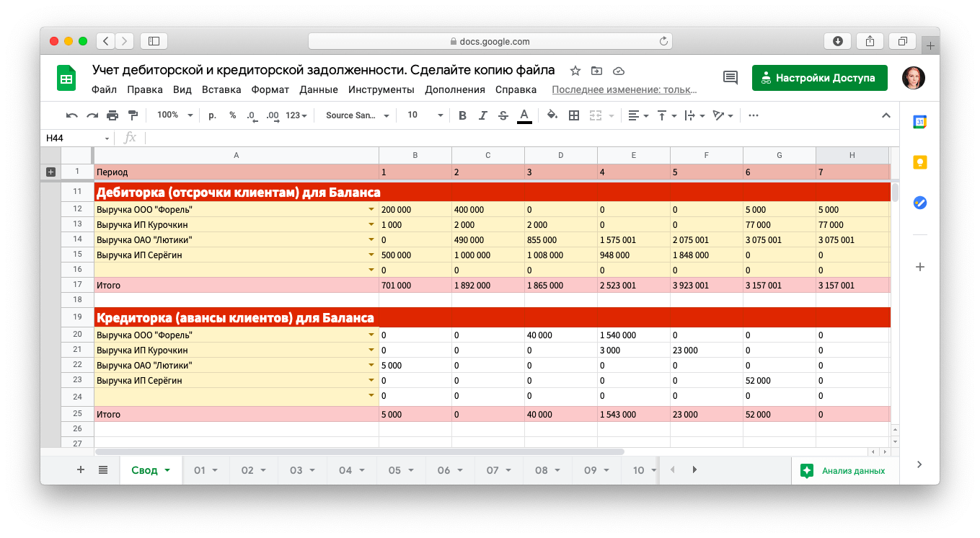Screen dimensions: 980x538
Task: Click the Настройки Доступа button
Action: (x=819, y=78)
